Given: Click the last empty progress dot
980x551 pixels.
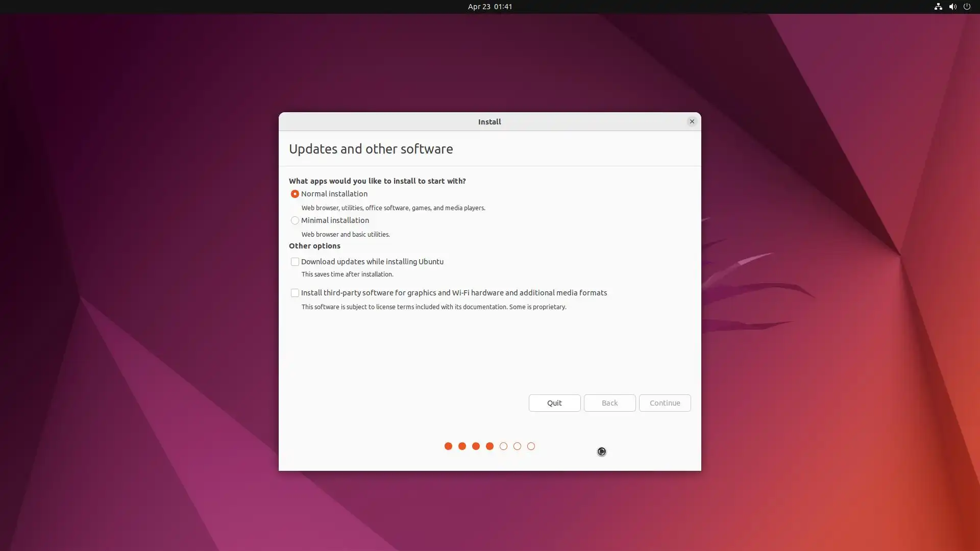Looking at the screenshot, I should tap(531, 446).
